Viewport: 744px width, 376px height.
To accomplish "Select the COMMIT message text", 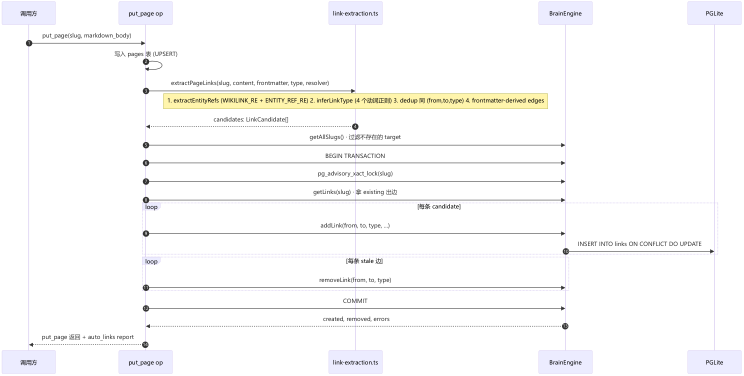I will point(355,301).
